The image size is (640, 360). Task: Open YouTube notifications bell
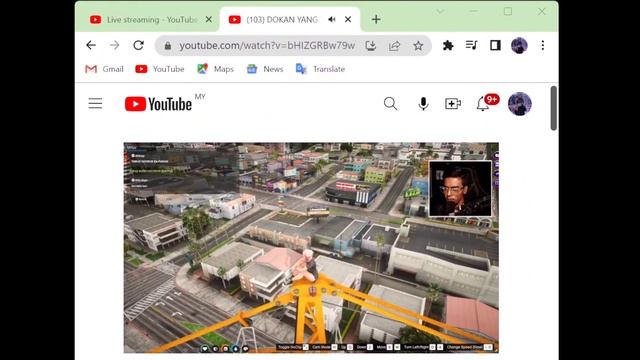482,104
